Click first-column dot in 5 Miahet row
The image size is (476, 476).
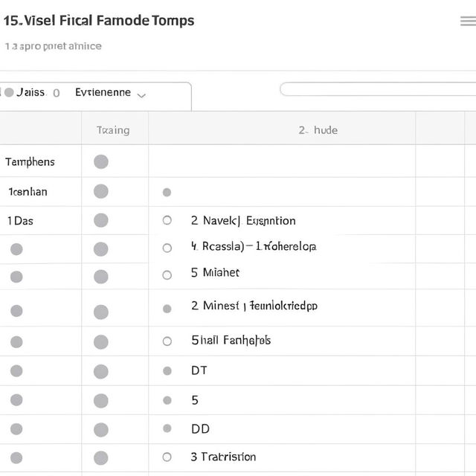click(16, 277)
